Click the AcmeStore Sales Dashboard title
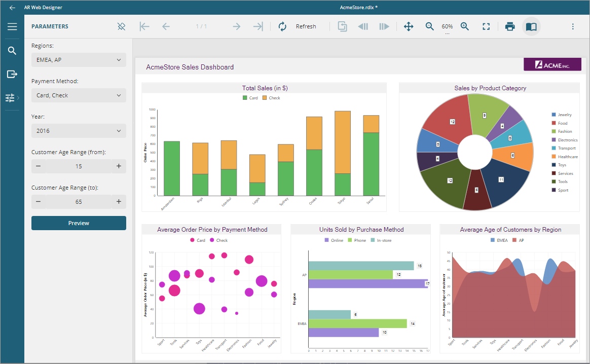This screenshot has width=590, height=364. click(x=190, y=67)
